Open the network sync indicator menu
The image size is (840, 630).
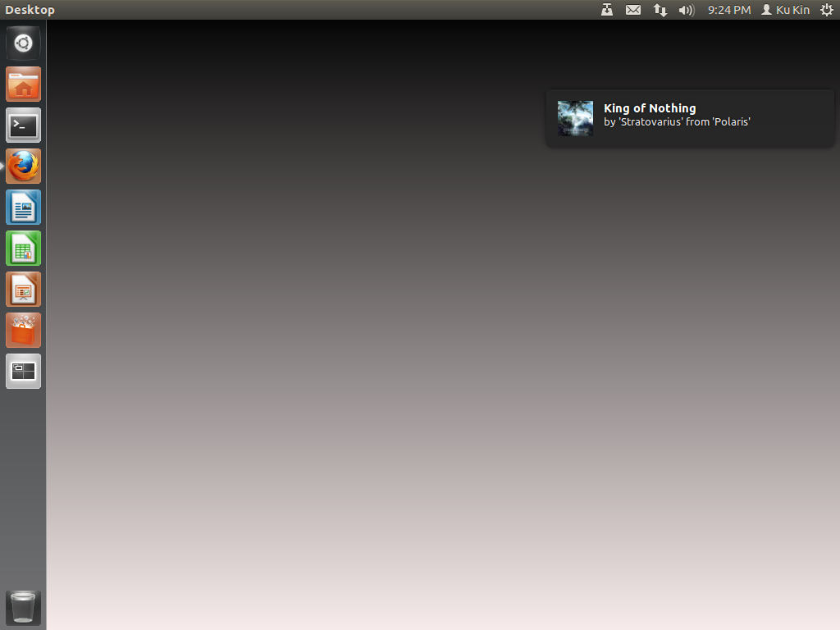pos(660,10)
